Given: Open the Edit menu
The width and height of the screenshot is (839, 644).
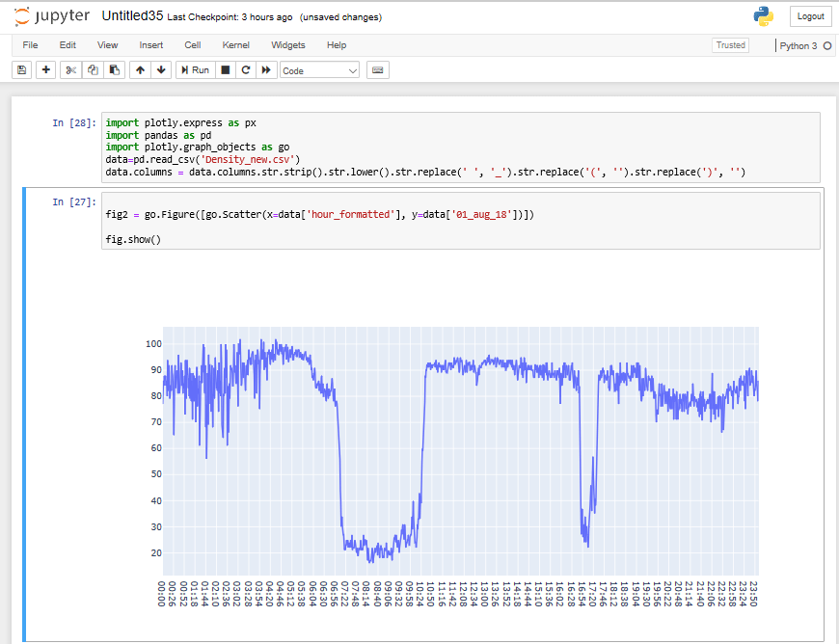Looking at the screenshot, I should (68, 45).
